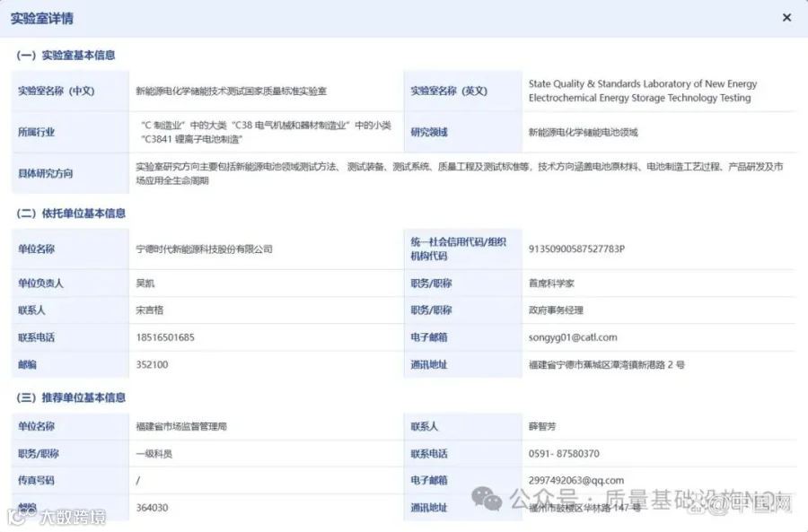The width and height of the screenshot is (808, 532).
Task: Click the 传真号码 label
Action: [x=36, y=481]
